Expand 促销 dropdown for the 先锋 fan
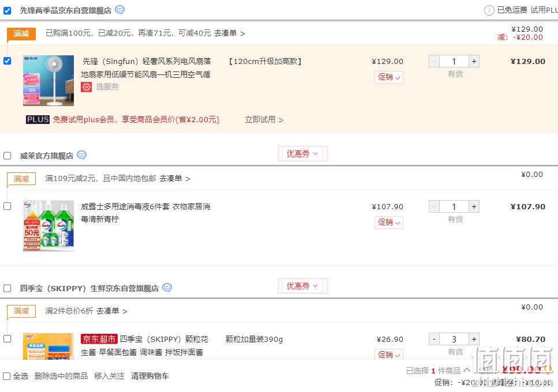Viewport: 558px width, 392px height. point(388,77)
